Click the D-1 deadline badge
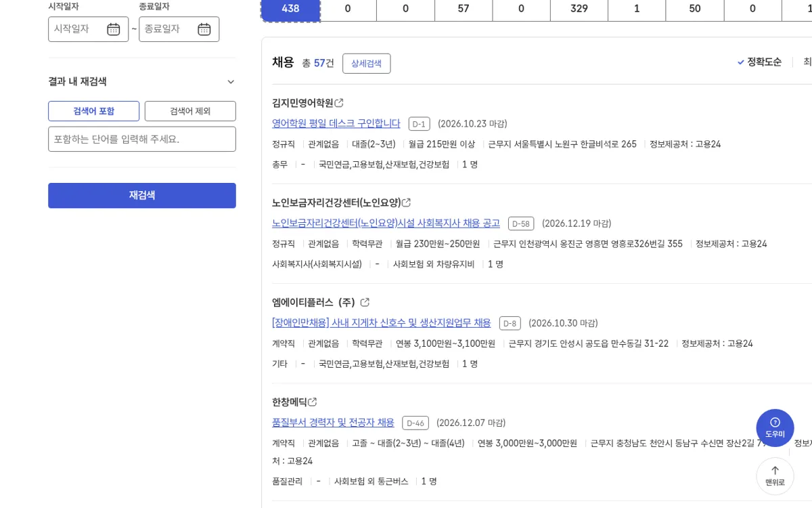 click(419, 124)
